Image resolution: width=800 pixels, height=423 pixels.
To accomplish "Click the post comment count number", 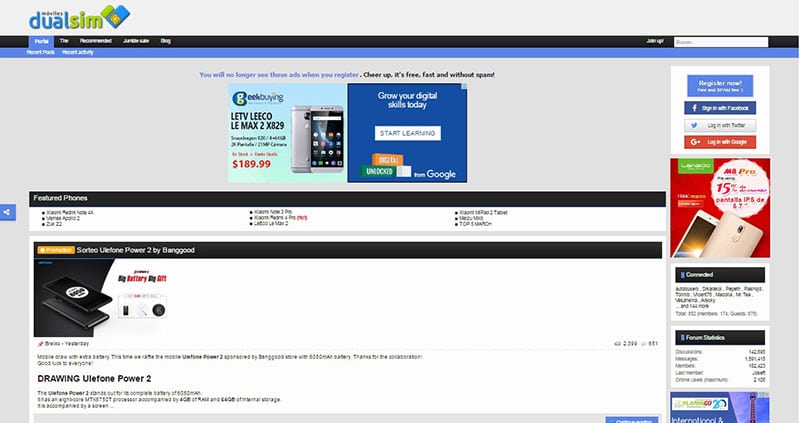I will coord(653,344).
